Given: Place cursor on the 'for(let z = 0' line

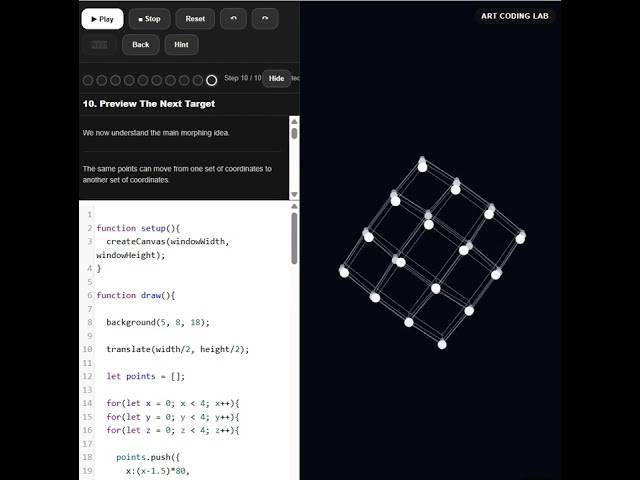Looking at the screenshot, I should click(173, 430).
